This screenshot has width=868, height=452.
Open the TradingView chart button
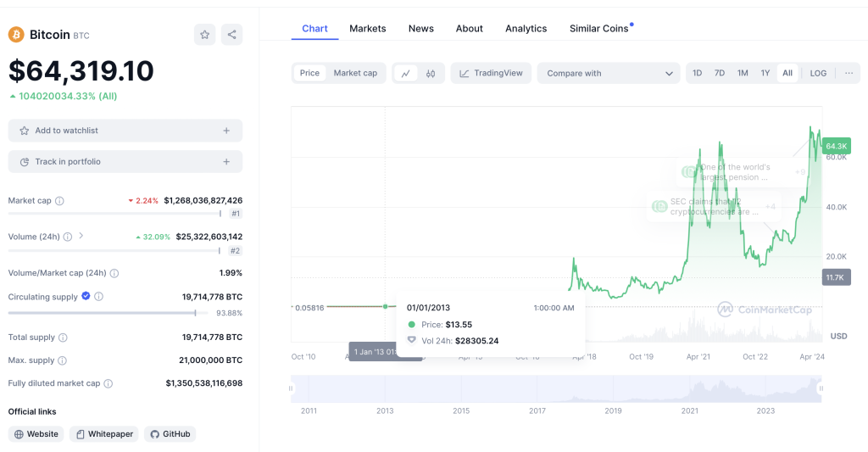click(491, 73)
